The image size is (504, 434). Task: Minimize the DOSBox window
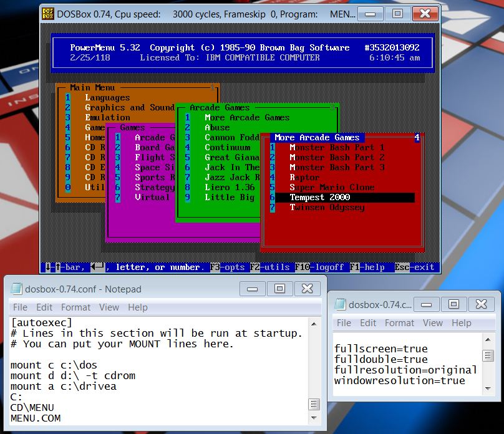tap(371, 14)
